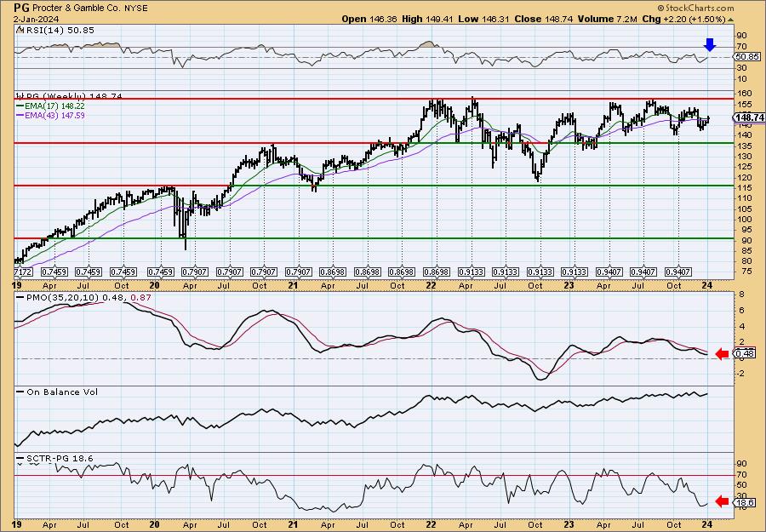The width and height of the screenshot is (766, 532).
Task: Click the On Balance Vol panel label
Action: (62, 392)
